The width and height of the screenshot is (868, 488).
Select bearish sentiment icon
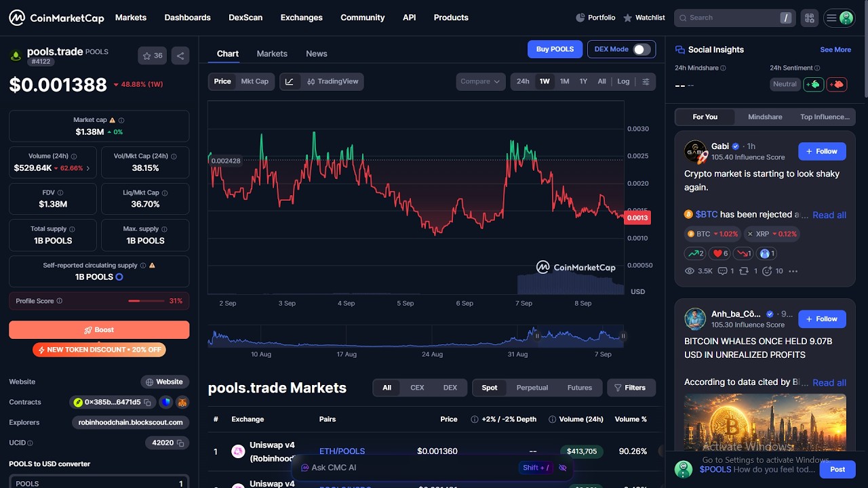837,84
